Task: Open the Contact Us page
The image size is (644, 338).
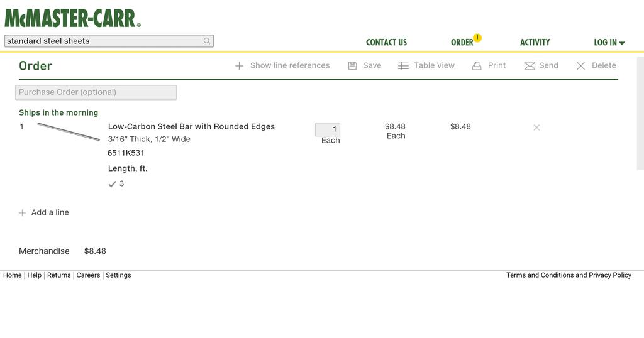Action: point(386,42)
